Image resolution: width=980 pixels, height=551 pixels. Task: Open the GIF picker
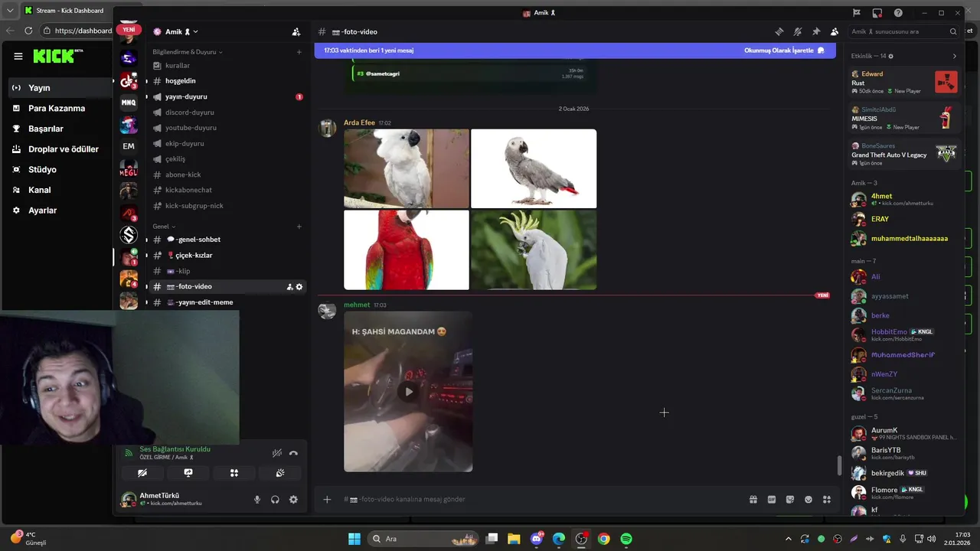coord(772,500)
